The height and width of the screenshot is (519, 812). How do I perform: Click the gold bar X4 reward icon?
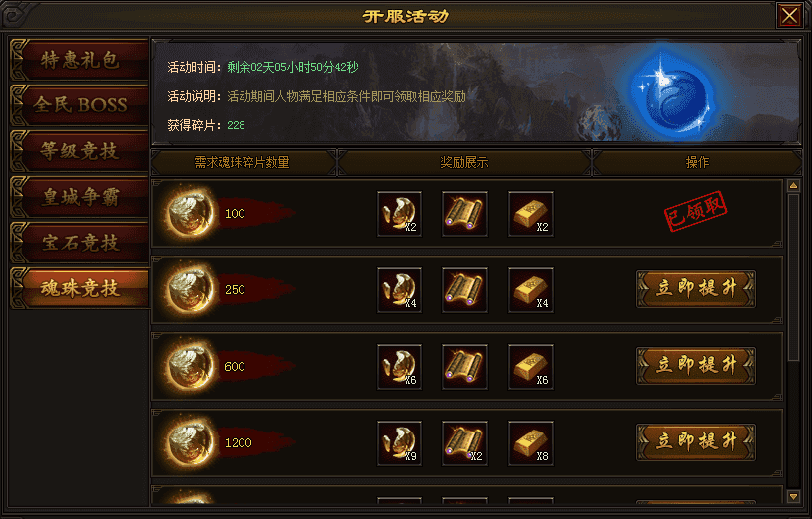point(531,290)
